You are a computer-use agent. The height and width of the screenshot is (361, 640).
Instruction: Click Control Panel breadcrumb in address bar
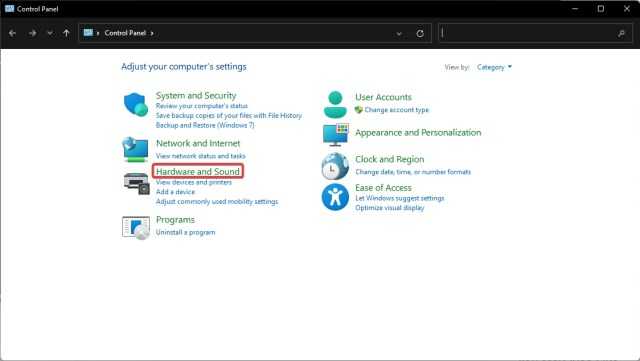click(125, 33)
